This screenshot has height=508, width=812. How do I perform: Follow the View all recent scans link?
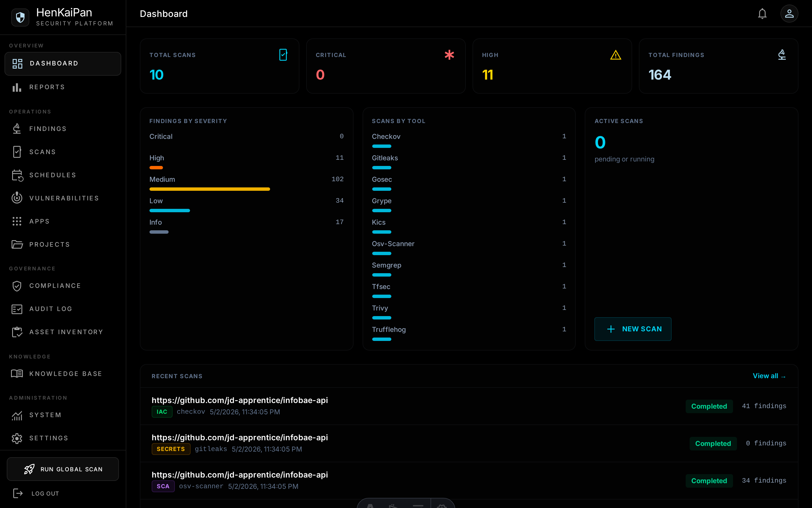point(769,376)
